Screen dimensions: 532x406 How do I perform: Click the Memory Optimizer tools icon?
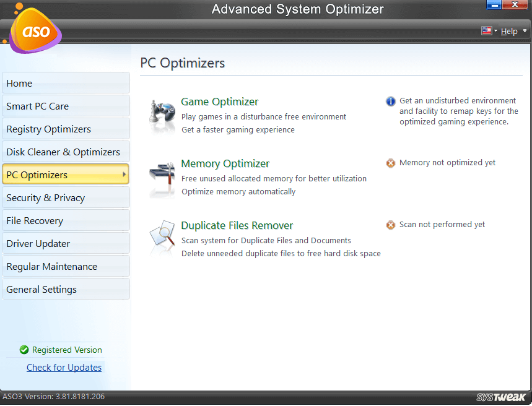click(162, 178)
